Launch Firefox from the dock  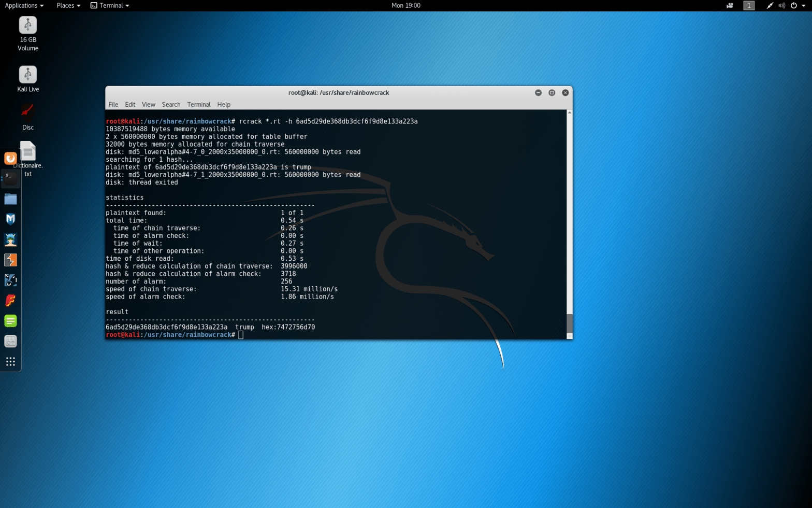point(10,158)
